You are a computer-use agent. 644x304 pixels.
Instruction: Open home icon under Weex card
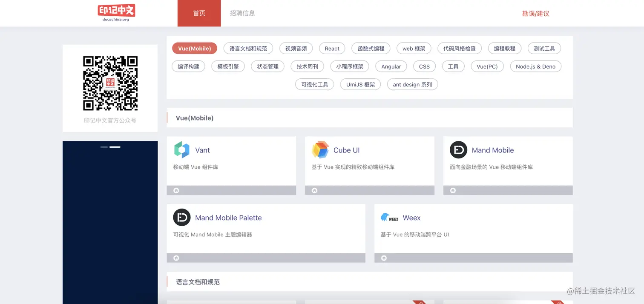pyautogui.click(x=384, y=258)
